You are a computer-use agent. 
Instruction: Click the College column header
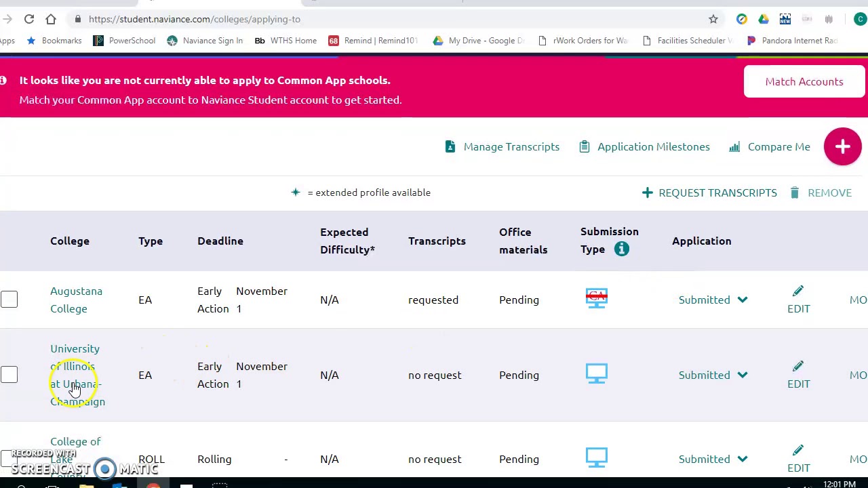70,241
